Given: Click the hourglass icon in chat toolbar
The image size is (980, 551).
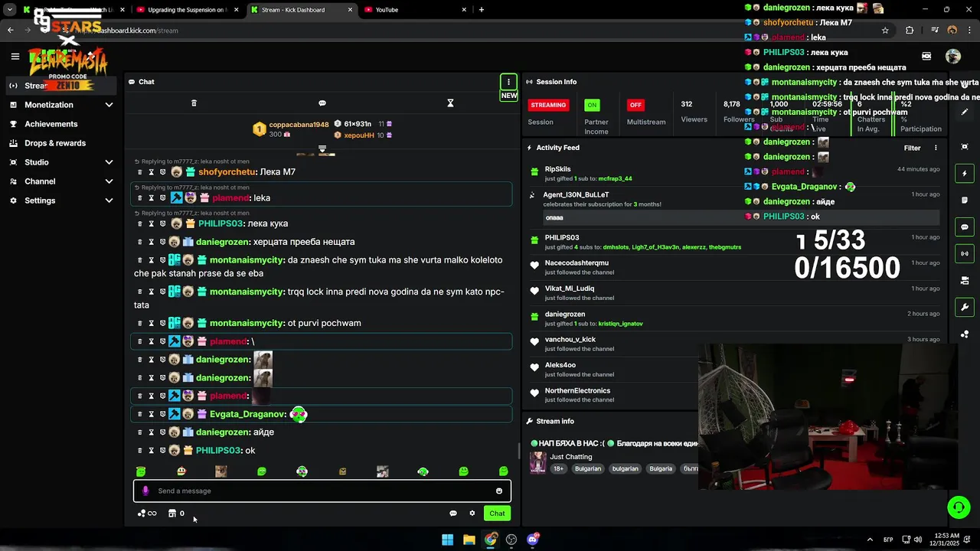Looking at the screenshot, I should coord(450,103).
